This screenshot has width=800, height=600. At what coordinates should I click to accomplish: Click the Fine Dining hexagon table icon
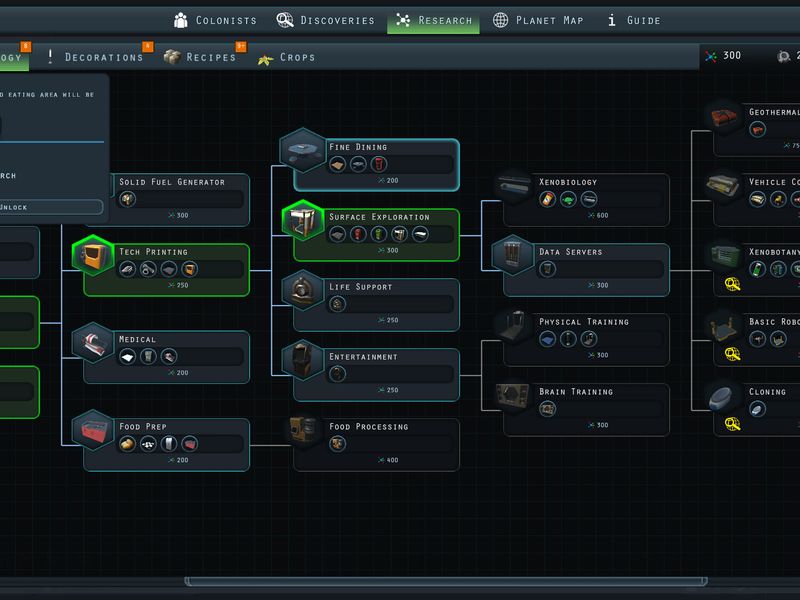click(303, 150)
